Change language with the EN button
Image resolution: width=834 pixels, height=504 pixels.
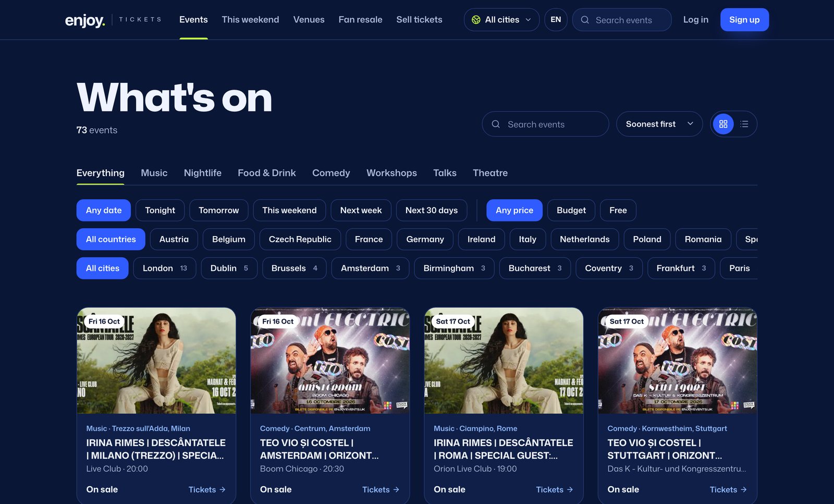point(556,20)
